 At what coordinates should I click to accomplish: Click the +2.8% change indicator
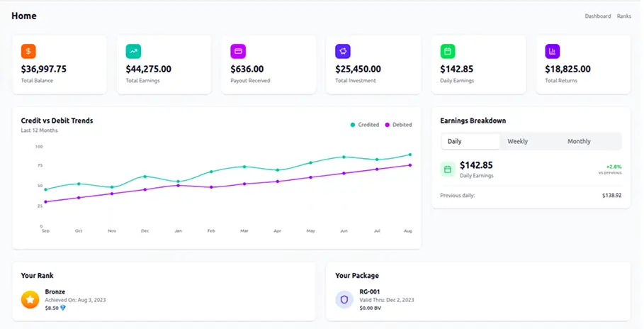(x=614, y=167)
